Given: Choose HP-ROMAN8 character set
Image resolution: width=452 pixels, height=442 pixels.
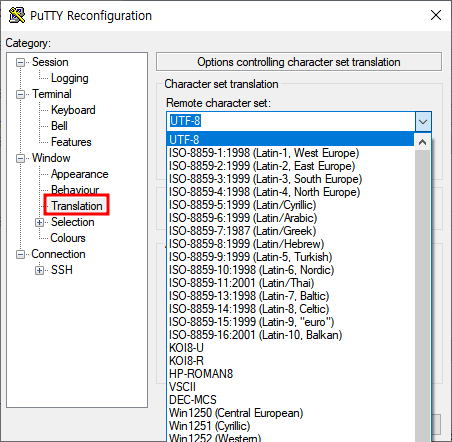Looking at the screenshot, I should (x=290, y=374).
